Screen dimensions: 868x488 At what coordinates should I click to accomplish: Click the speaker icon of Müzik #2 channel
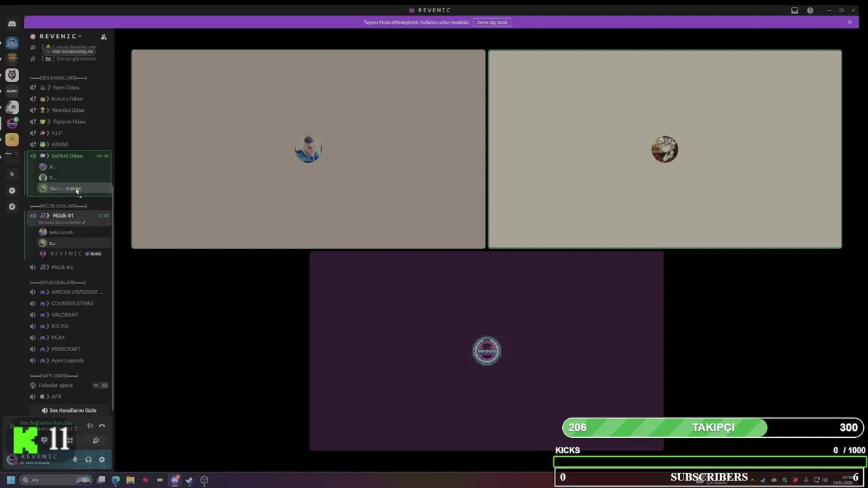click(33, 267)
